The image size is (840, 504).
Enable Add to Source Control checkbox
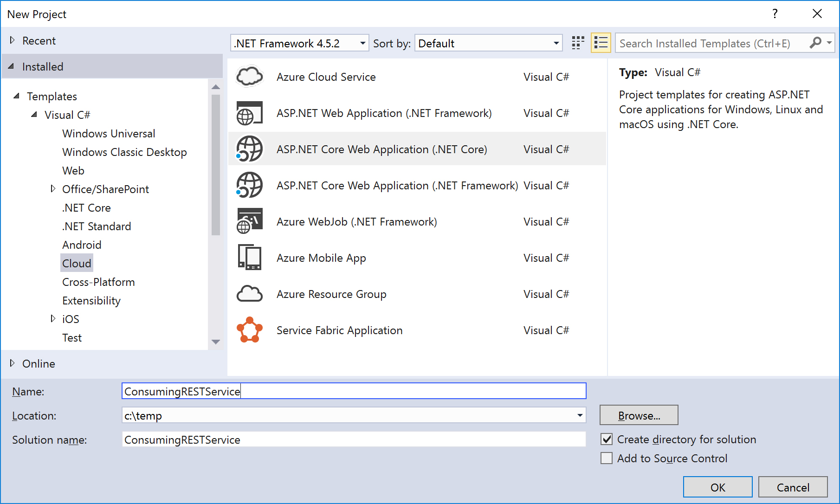[607, 459]
